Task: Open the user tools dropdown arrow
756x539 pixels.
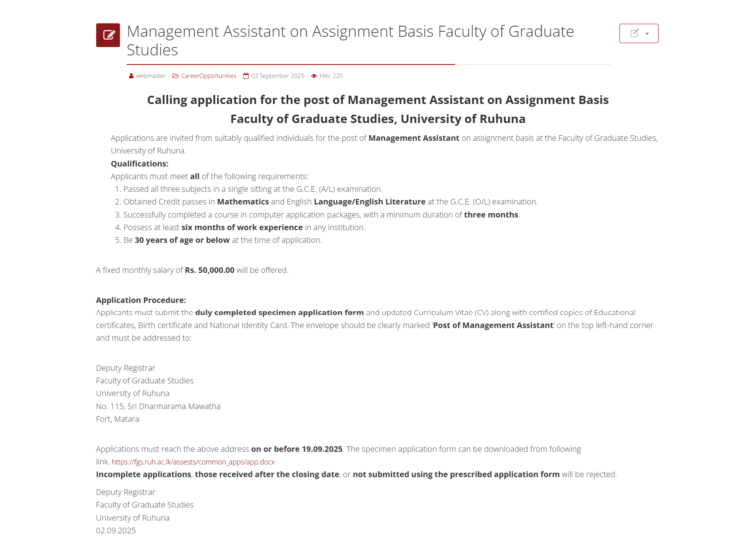Action: tap(647, 34)
